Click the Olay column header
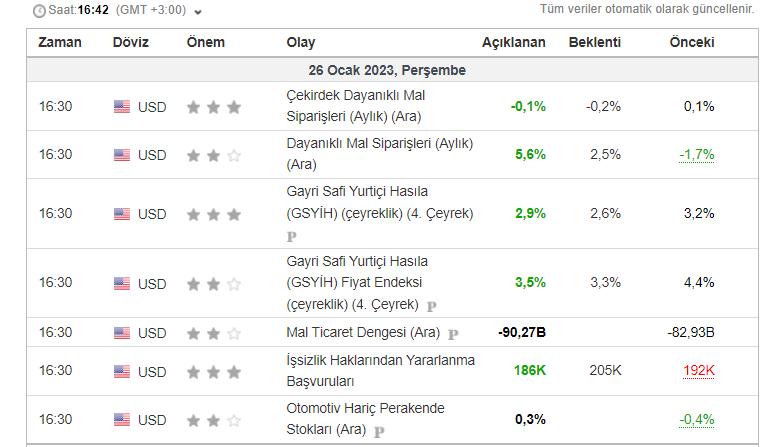The image size is (767, 447). pos(301,43)
